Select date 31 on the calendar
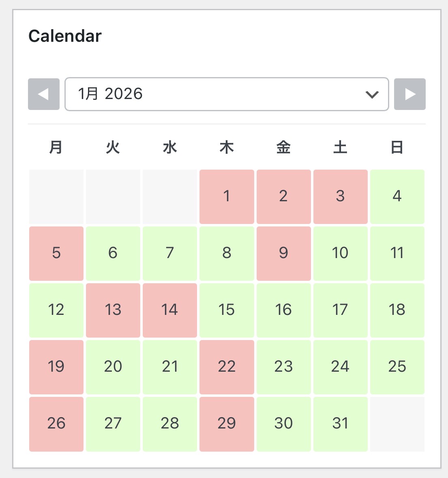The width and height of the screenshot is (448, 478). click(x=340, y=424)
